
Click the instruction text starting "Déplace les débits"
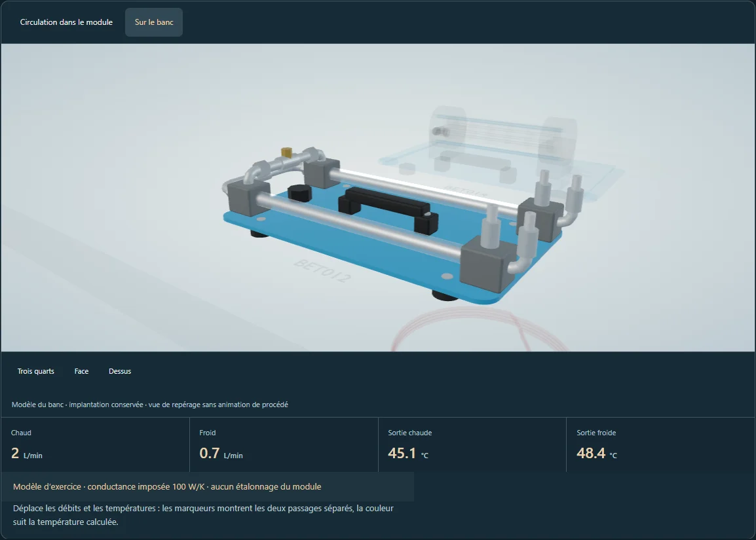click(204, 515)
